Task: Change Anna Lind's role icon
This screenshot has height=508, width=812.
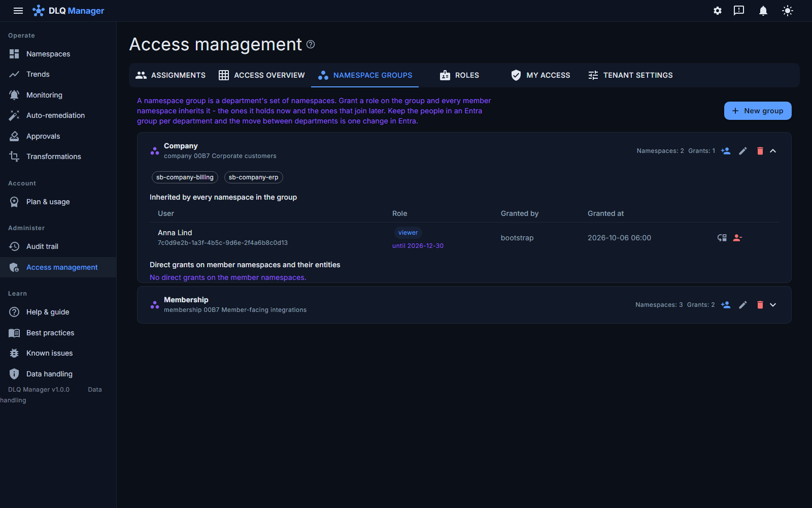Action: (x=722, y=238)
